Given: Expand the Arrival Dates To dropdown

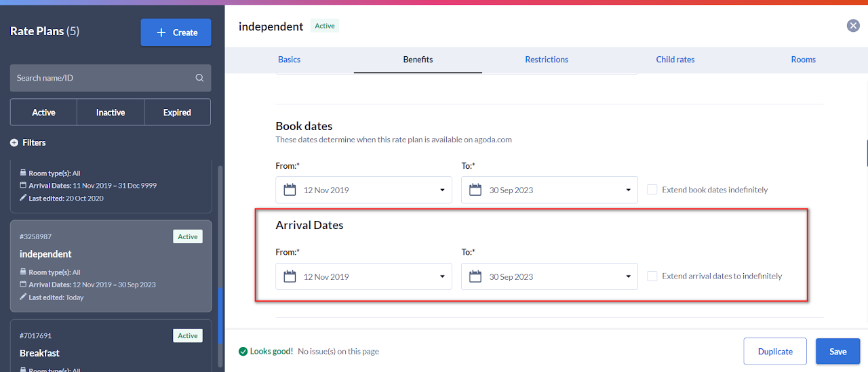Looking at the screenshot, I should 628,276.
